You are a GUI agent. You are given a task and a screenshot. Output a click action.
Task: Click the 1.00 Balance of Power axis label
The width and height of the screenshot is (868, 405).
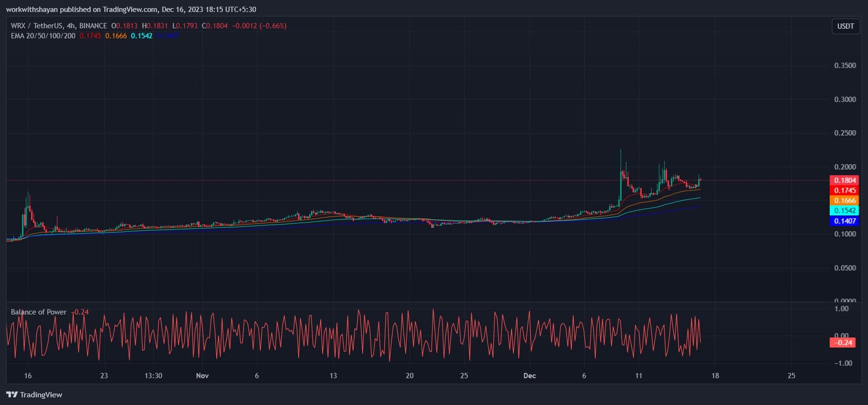842,309
